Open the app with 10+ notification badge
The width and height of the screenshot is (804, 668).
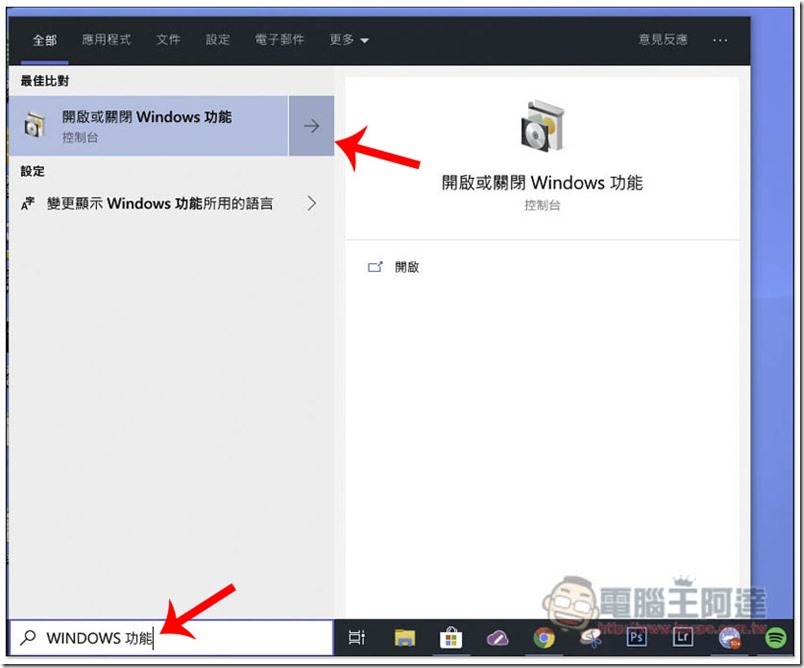(729, 638)
